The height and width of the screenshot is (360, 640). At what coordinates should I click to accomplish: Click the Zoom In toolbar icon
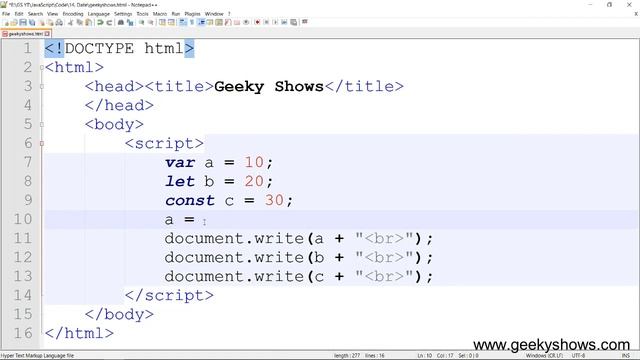(141, 22)
